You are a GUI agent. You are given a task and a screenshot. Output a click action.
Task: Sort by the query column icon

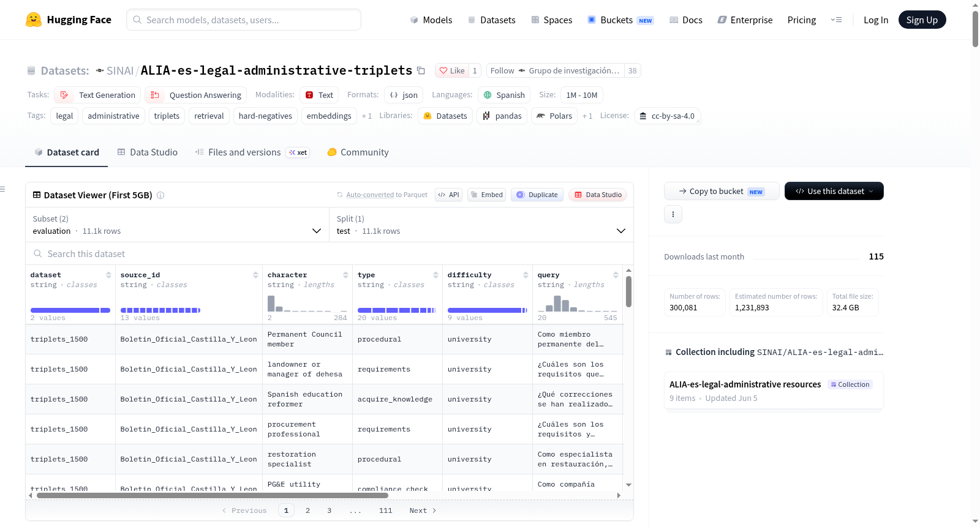(616, 275)
